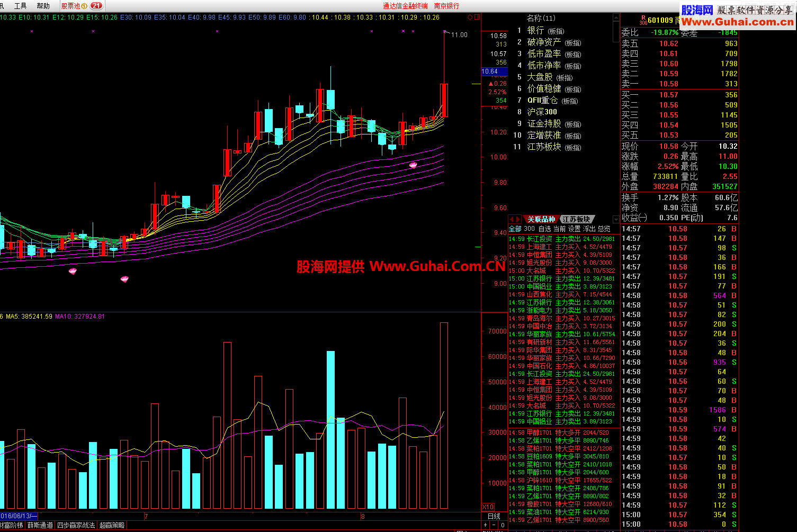Click next arrow left of 关联品种 tab
Screen dimensions: 797x532
(x=518, y=219)
